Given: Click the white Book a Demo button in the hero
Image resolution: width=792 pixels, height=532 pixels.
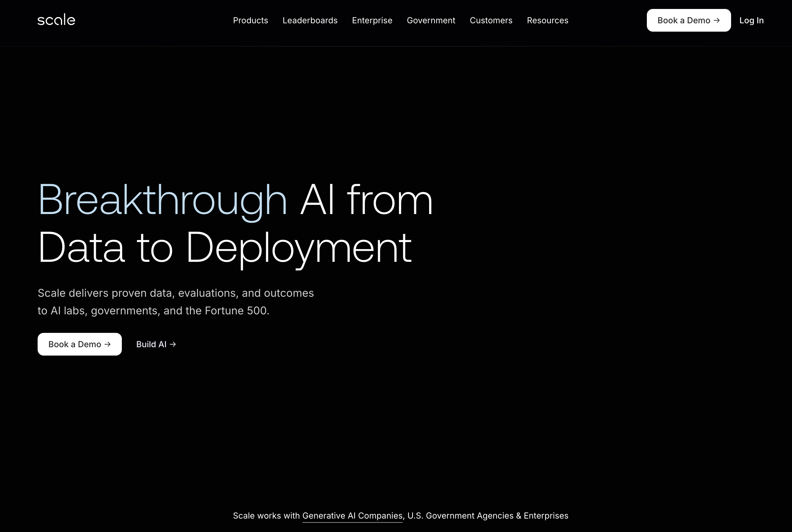Looking at the screenshot, I should [x=79, y=344].
